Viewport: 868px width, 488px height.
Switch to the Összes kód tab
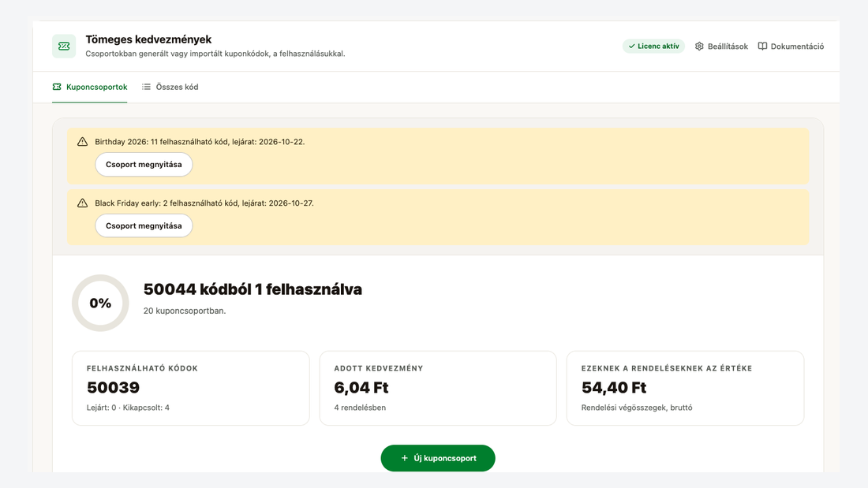[x=170, y=87]
